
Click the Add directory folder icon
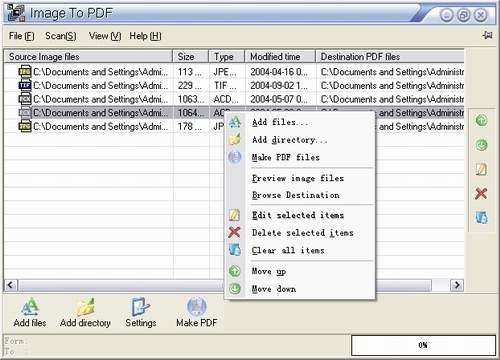85,306
